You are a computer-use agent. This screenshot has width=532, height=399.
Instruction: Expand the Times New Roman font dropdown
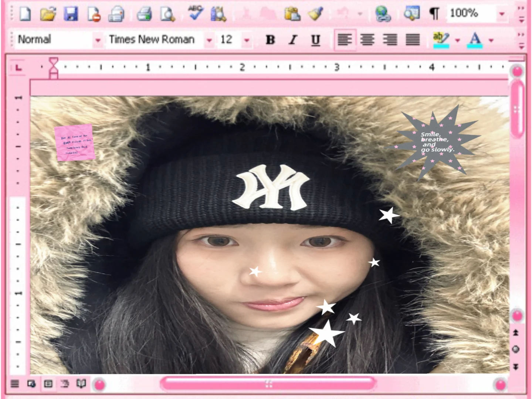click(x=209, y=40)
